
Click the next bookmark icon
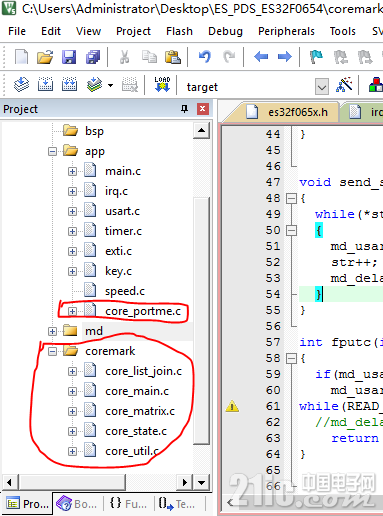coord(365,57)
